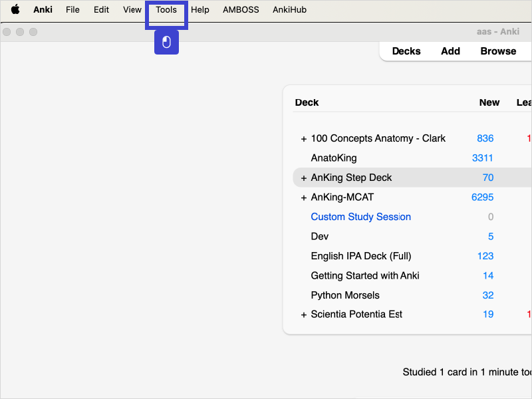Click Add in the top toolbar

click(450, 51)
